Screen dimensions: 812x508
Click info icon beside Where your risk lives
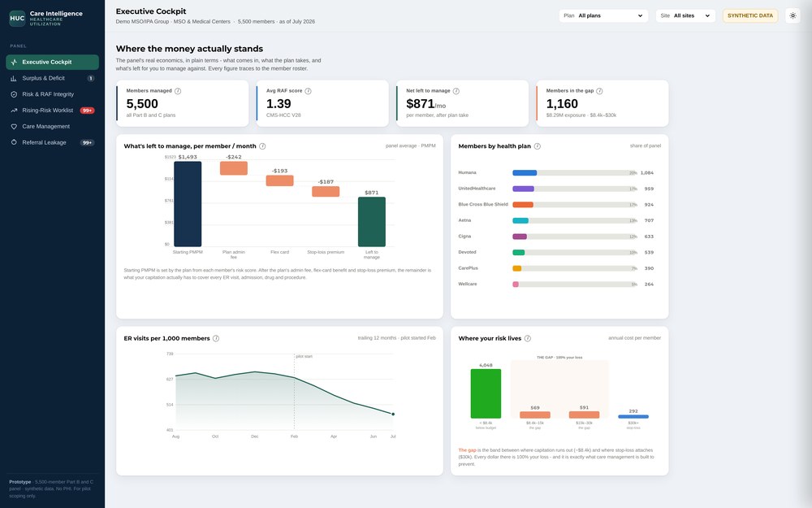[528, 338]
